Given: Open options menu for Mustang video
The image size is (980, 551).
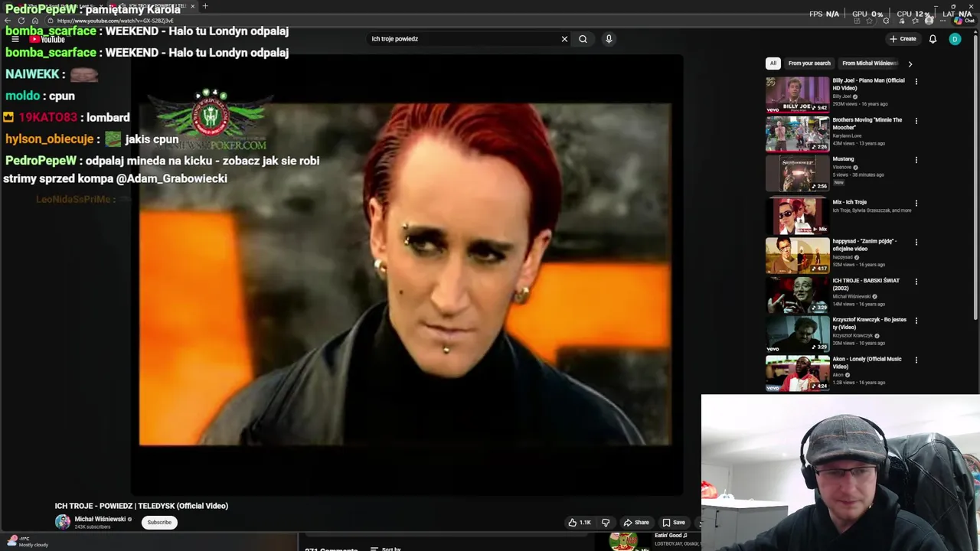Looking at the screenshot, I should (x=916, y=160).
